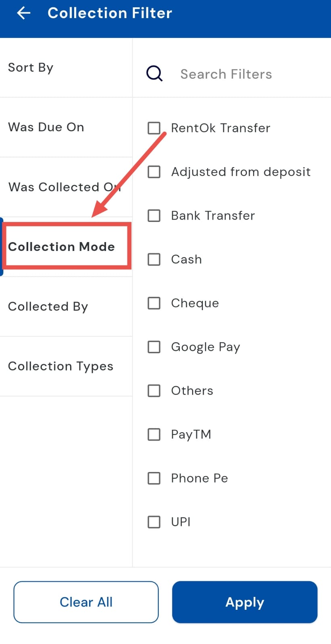The image size is (331, 644).
Task: Tick the PayTM checkbox
Action: click(154, 435)
